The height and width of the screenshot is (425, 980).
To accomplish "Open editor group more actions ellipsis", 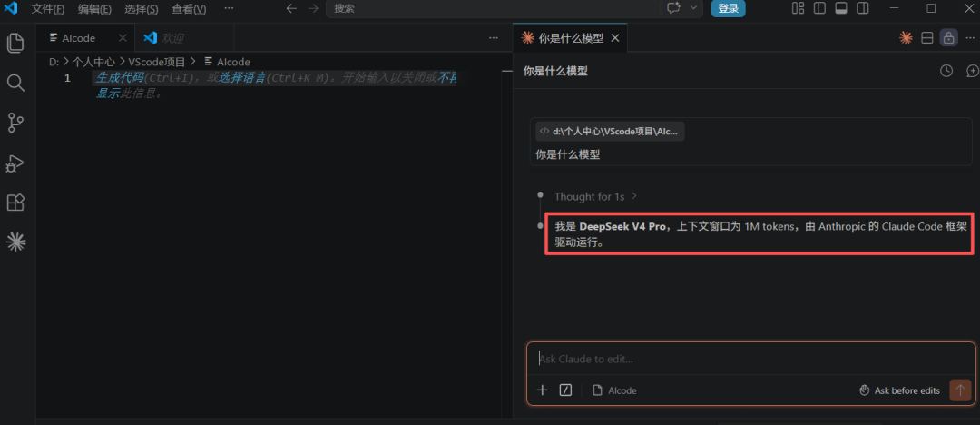I will point(494,38).
